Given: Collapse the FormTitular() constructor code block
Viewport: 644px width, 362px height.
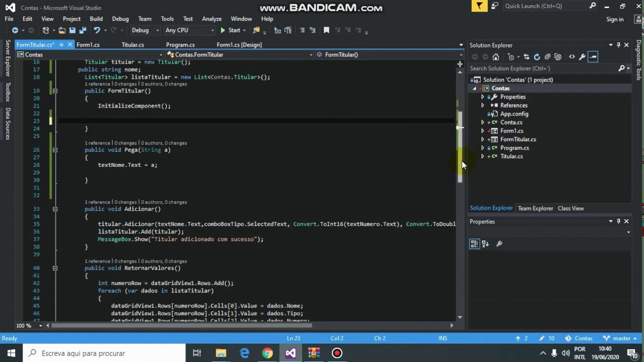Looking at the screenshot, I should pos(55,91).
